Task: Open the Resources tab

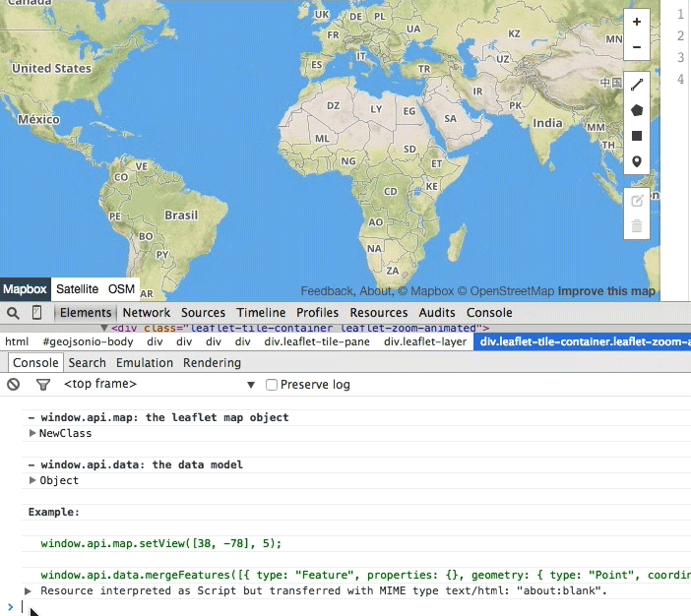Action: tap(379, 313)
